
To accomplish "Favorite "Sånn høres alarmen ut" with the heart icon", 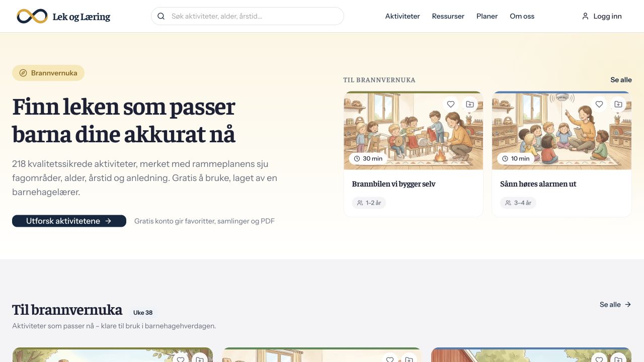I will [599, 104].
